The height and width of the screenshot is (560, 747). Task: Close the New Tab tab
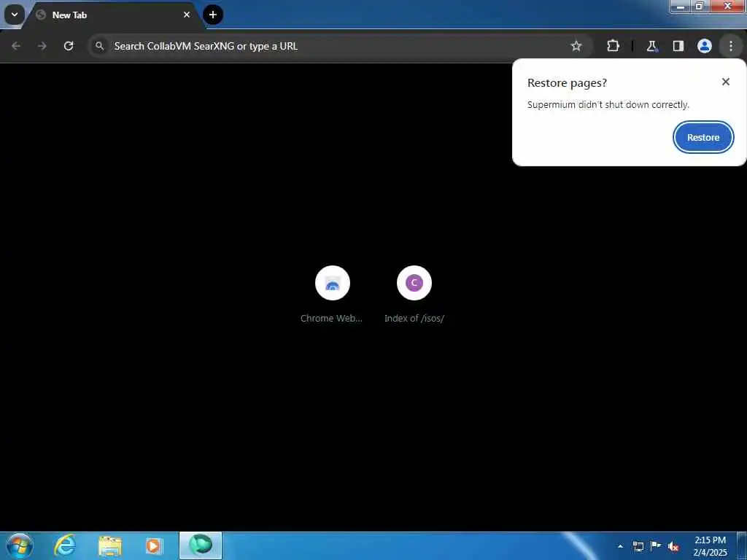[x=187, y=15]
